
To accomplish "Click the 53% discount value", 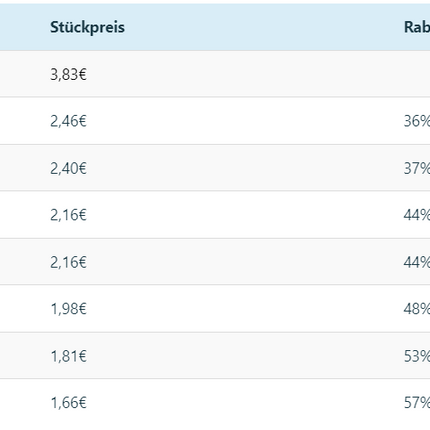I will point(417,356).
